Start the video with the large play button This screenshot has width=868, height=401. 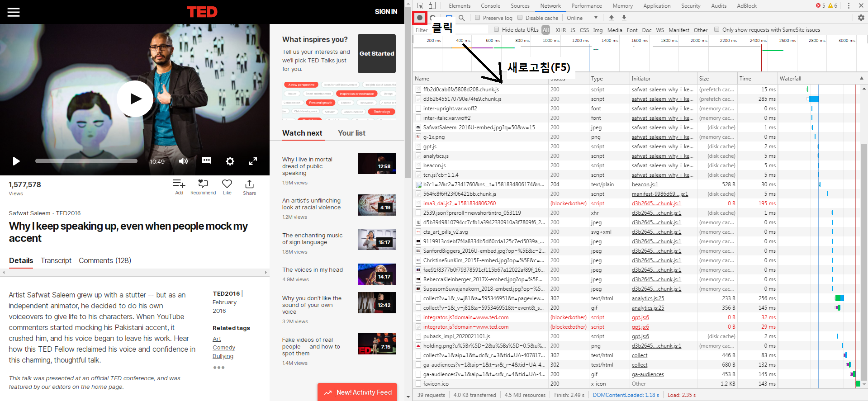(x=135, y=99)
